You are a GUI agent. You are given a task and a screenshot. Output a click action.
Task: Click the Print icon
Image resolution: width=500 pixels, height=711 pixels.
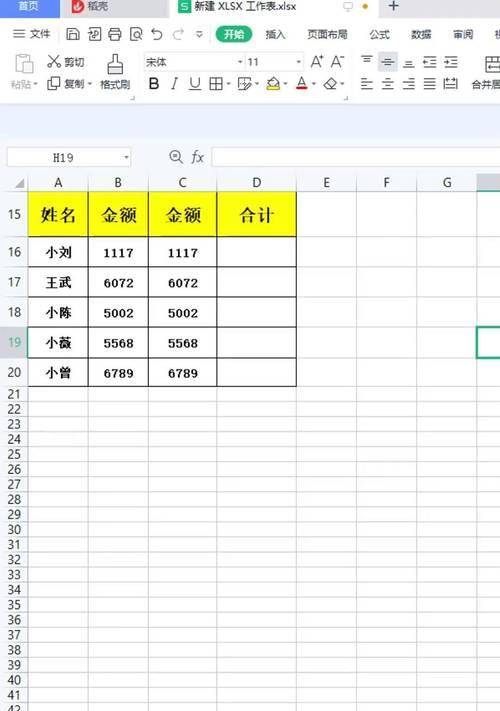115,34
